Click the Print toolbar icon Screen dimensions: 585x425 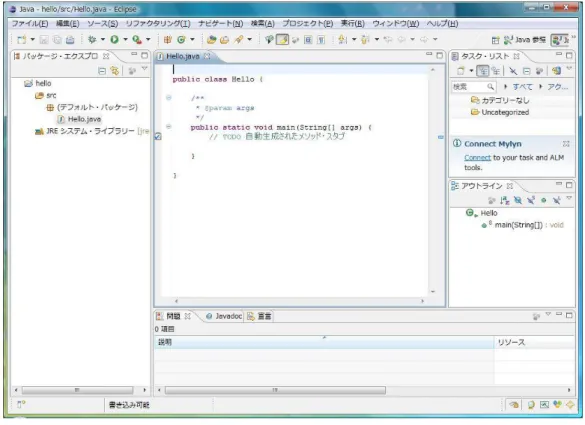70,40
